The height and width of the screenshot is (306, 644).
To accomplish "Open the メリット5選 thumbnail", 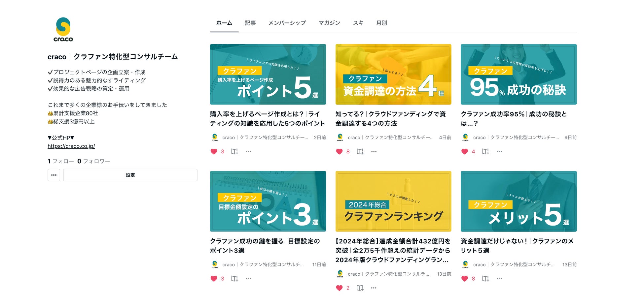I will [519, 201].
